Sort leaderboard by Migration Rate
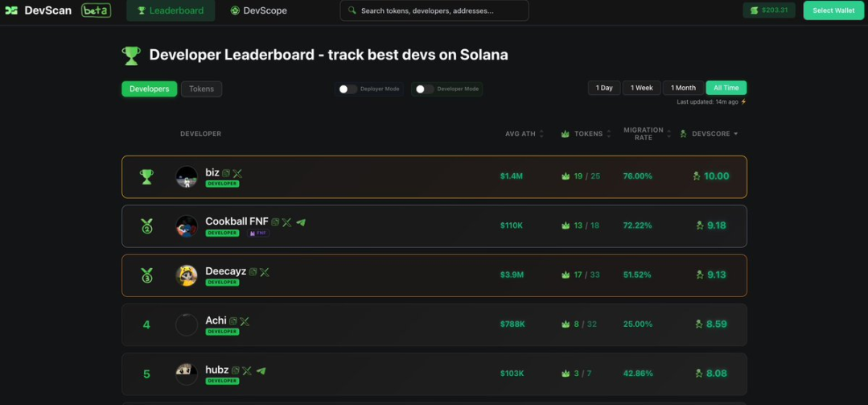868x405 pixels. click(668, 134)
